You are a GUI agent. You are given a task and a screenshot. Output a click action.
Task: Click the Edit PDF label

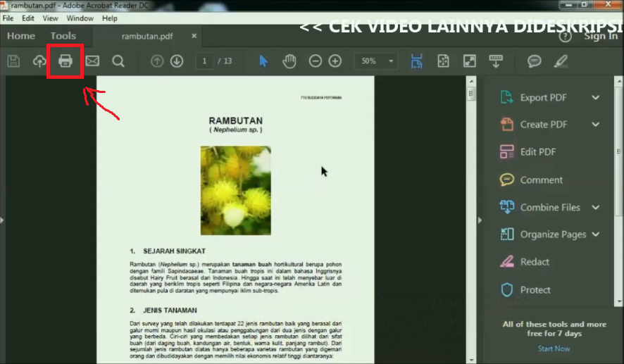[x=538, y=151]
